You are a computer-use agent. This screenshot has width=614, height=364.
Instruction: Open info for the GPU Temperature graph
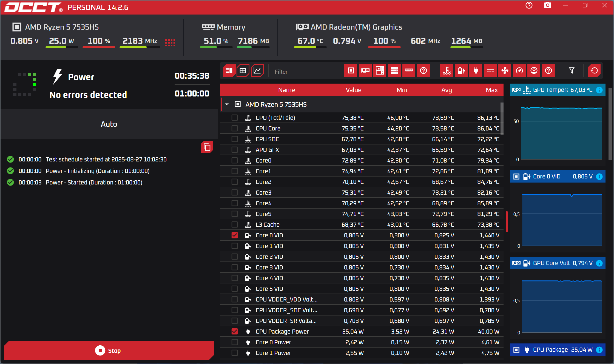coord(599,90)
